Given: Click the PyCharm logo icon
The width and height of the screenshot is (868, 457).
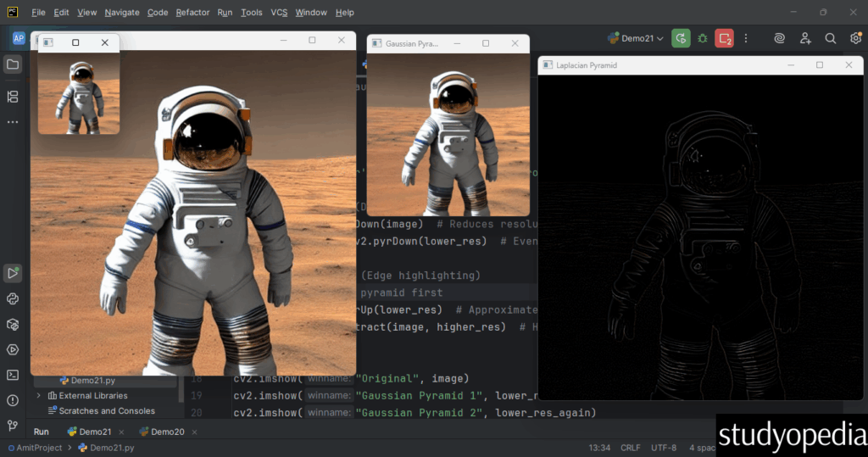Looking at the screenshot, I should click(x=12, y=12).
